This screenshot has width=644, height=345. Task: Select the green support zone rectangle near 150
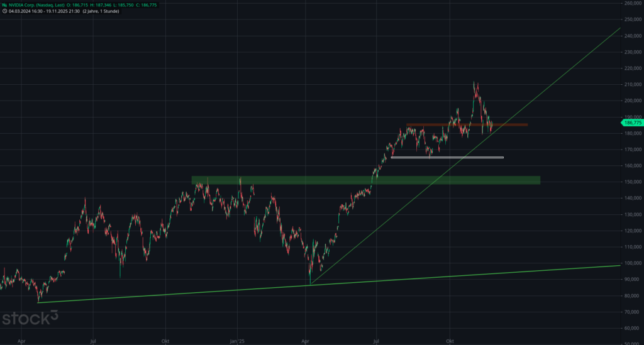365,180
